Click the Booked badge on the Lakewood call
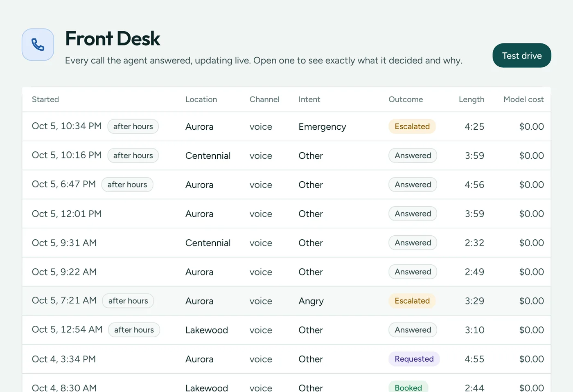 pyautogui.click(x=408, y=387)
